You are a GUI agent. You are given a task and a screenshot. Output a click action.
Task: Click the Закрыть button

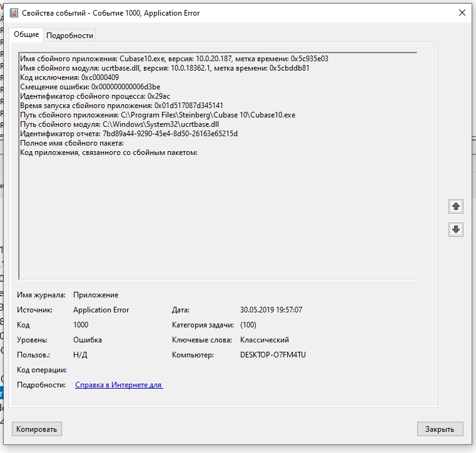[x=440, y=429]
